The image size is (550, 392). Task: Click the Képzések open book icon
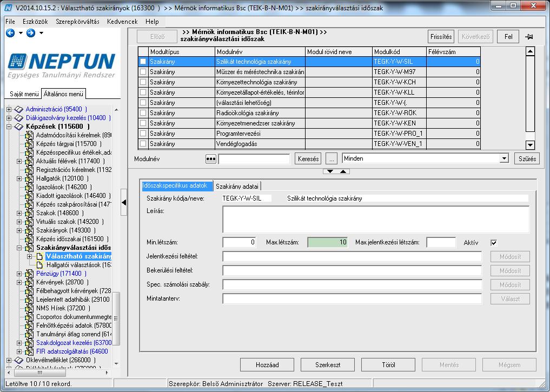coord(18,127)
